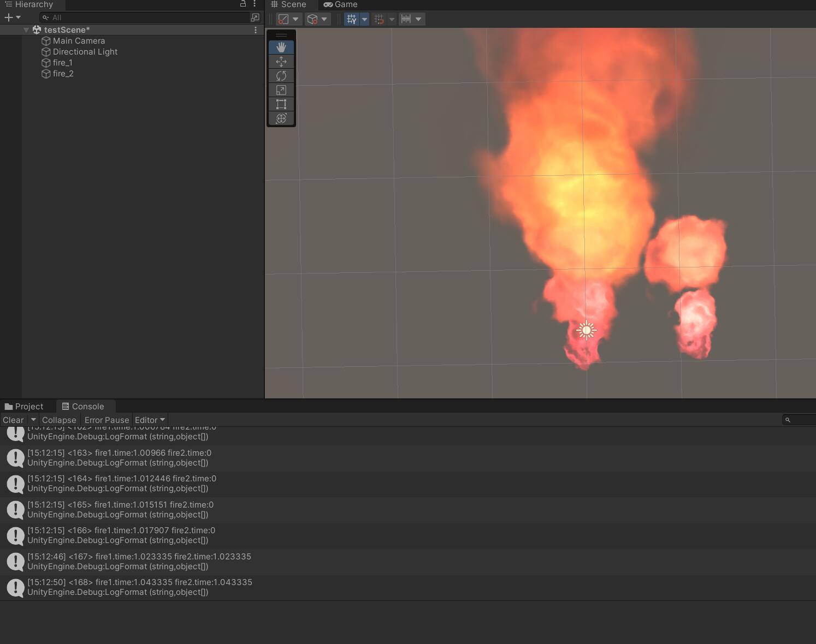Collapse the testScene tree arrow
816x644 pixels.
coord(26,30)
